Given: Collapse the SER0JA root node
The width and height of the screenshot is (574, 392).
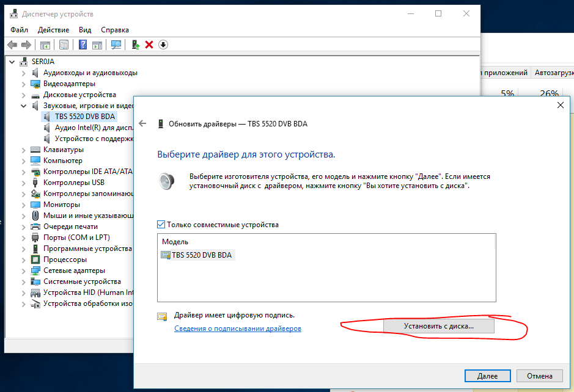Looking at the screenshot, I should [x=12, y=62].
